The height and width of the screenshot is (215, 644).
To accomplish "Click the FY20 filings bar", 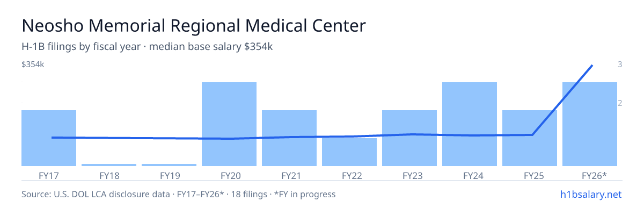I will 229,124.
